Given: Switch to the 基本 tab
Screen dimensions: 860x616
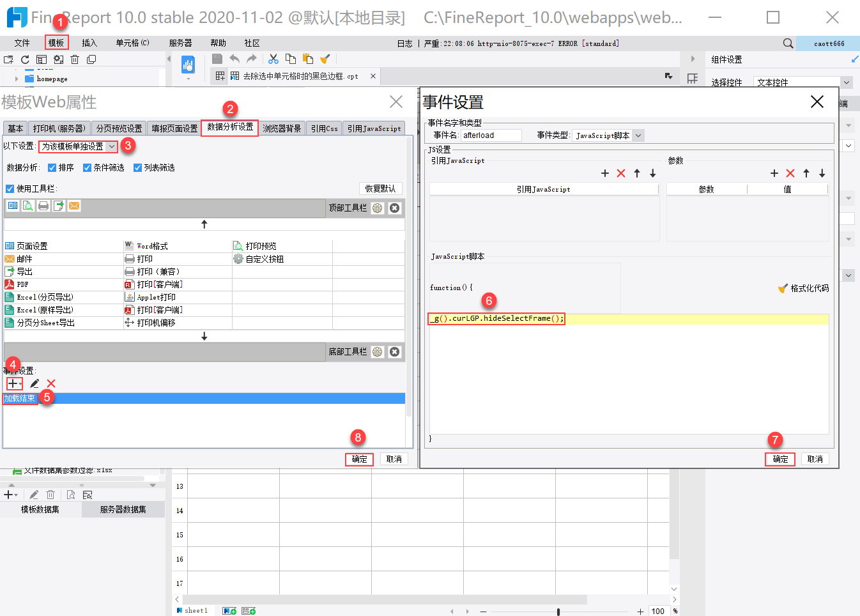Looking at the screenshot, I should pos(15,128).
